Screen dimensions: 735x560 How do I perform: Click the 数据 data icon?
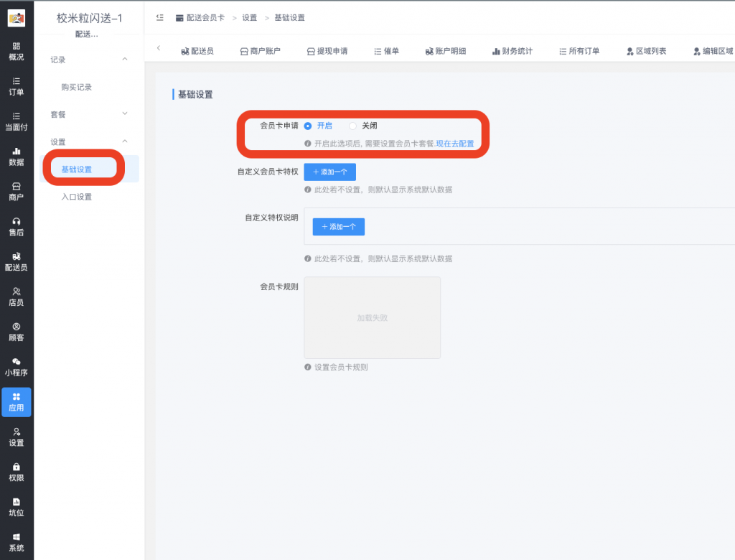click(16, 157)
